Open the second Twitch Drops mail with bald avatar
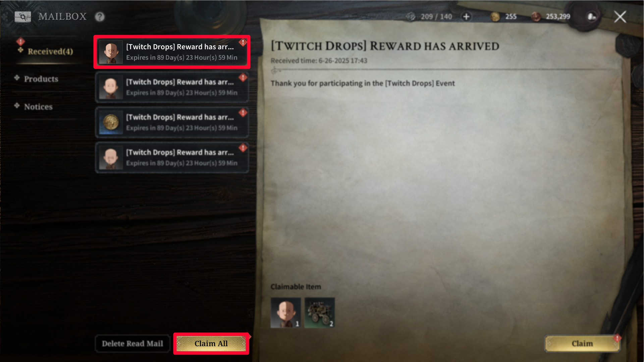Image resolution: width=644 pixels, height=362 pixels. click(172, 87)
